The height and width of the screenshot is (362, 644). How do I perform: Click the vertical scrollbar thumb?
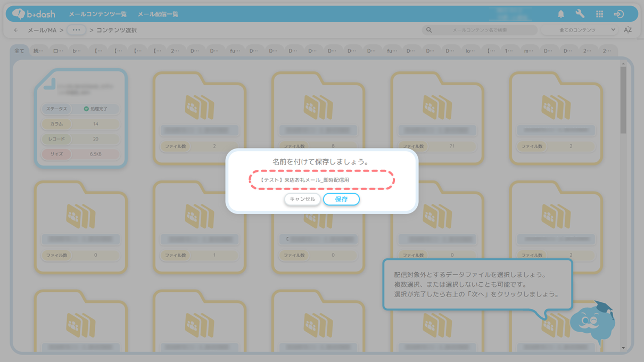click(x=623, y=100)
